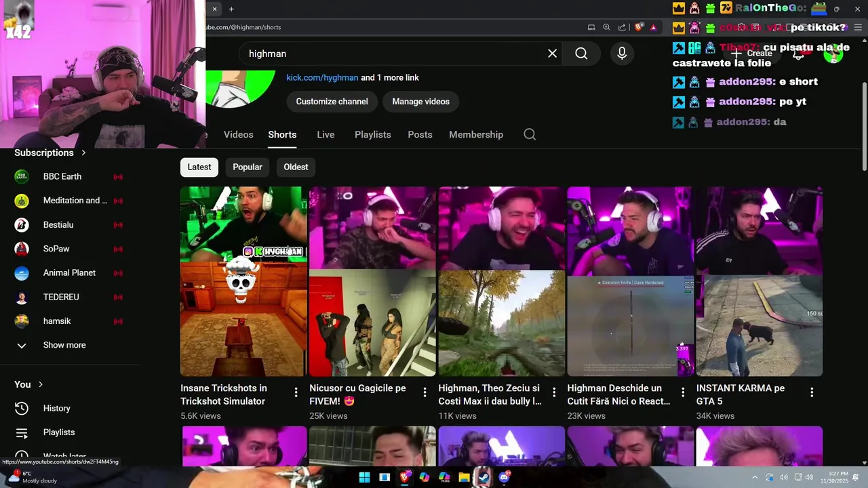Switch to Posts tab
The image size is (868, 488).
[x=420, y=134]
